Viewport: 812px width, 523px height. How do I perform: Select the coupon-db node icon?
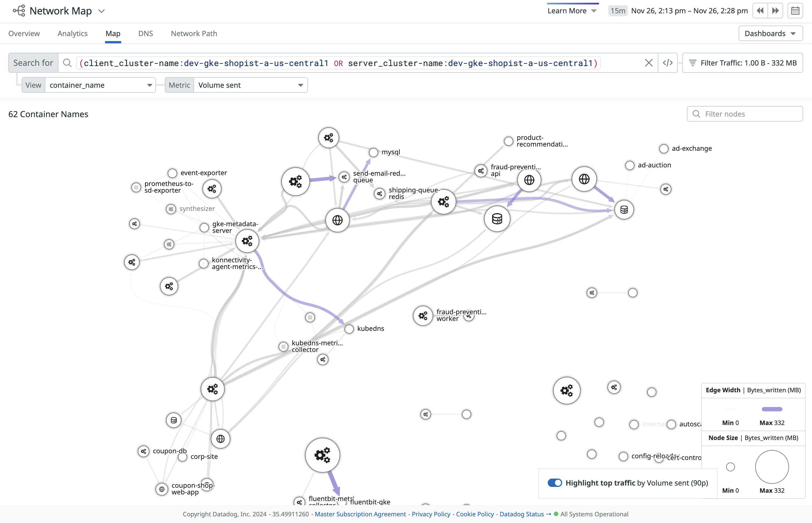pos(143,451)
